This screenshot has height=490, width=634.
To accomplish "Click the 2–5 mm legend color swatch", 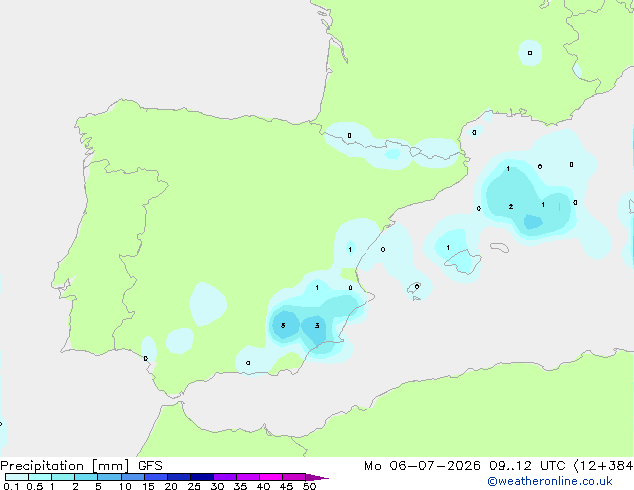I will [86, 477].
